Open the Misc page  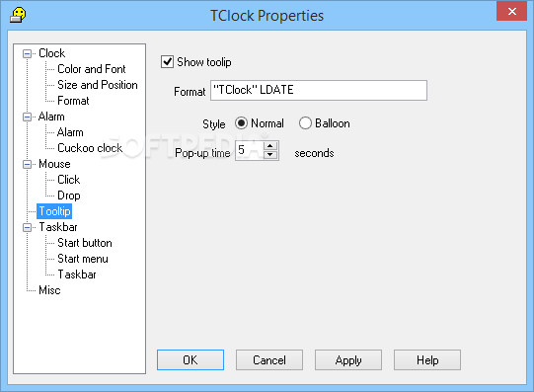pyautogui.click(x=49, y=290)
